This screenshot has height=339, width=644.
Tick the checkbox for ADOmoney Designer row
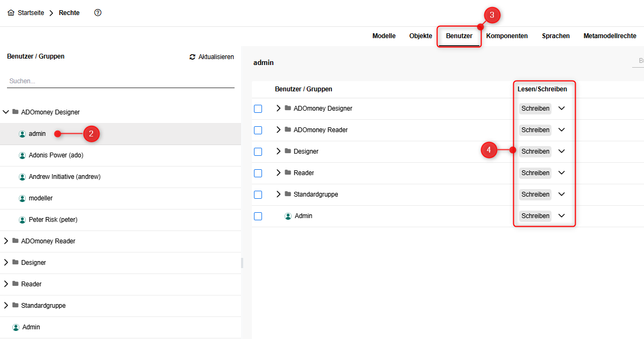[x=258, y=109]
